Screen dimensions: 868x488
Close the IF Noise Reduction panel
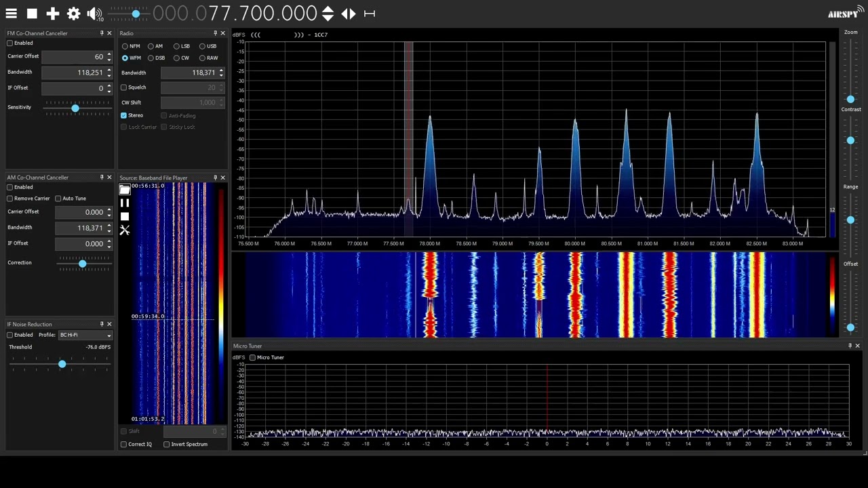pyautogui.click(x=109, y=324)
